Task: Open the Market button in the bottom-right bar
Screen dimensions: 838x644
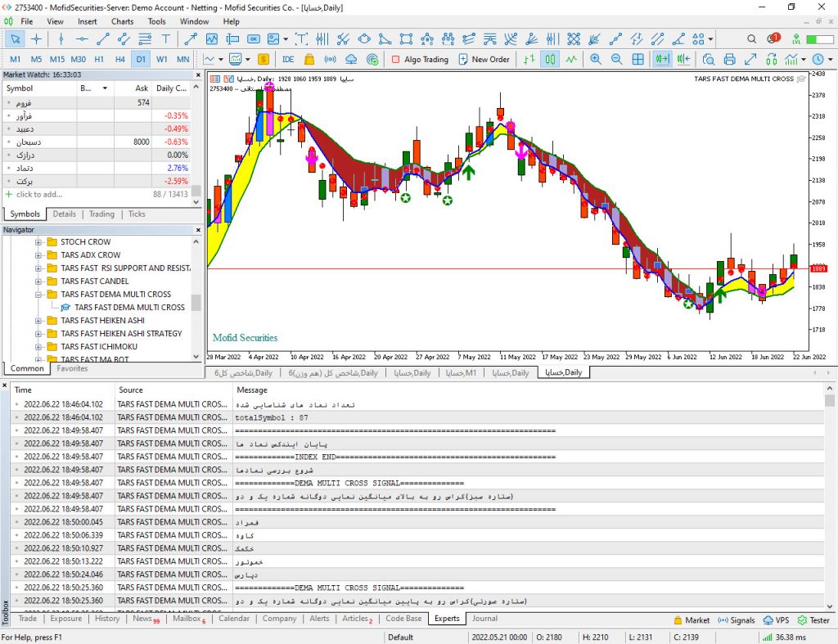Action: coord(692,620)
